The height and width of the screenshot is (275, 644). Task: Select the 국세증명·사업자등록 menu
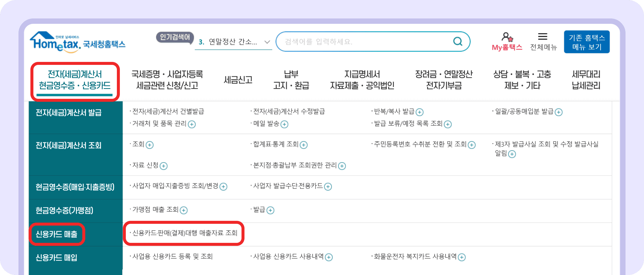pos(166,80)
